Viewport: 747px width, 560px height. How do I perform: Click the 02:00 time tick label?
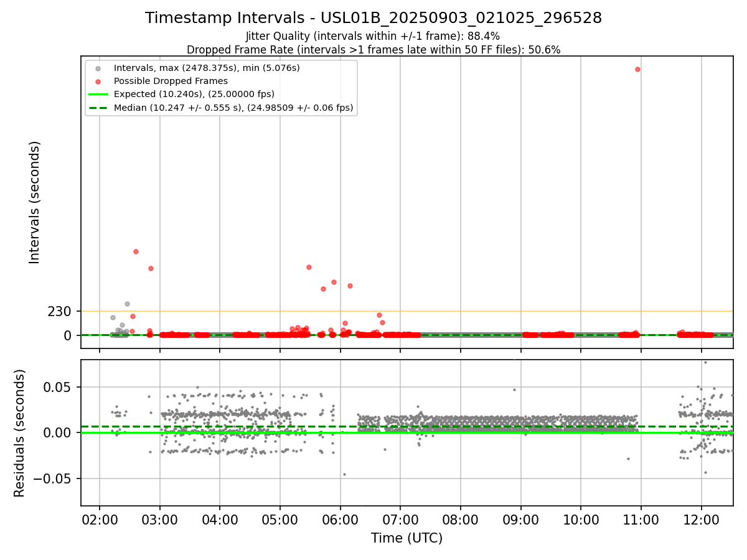pos(100,519)
